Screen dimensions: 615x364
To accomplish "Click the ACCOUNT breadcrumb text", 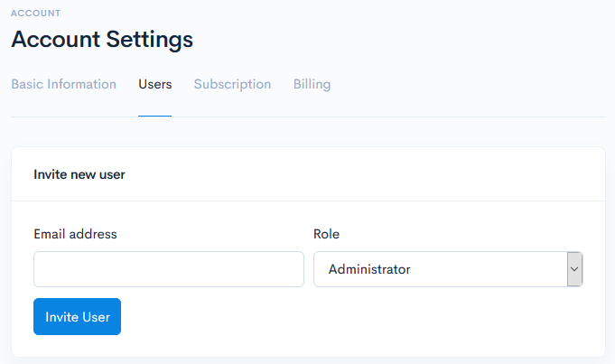I will [36, 14].
